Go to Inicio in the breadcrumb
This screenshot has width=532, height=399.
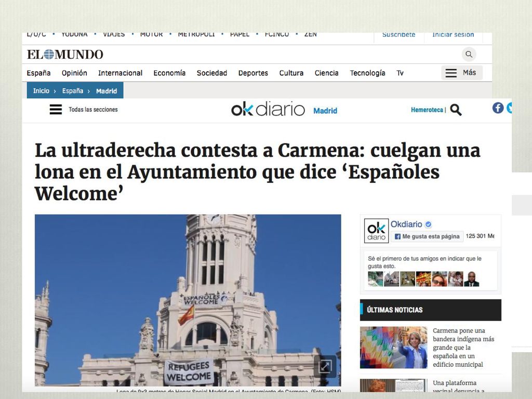(x=41, y=90)
